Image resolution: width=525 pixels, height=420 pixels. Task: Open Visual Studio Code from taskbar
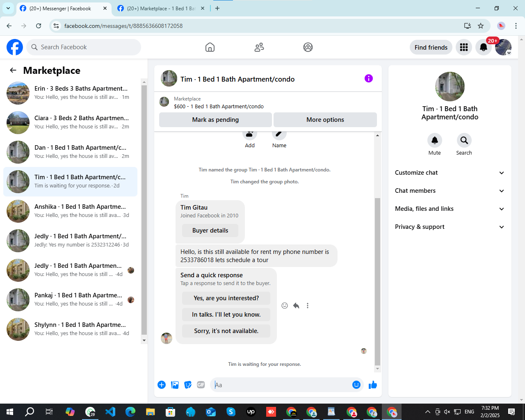pyautogui.click(x=110, y=412)
